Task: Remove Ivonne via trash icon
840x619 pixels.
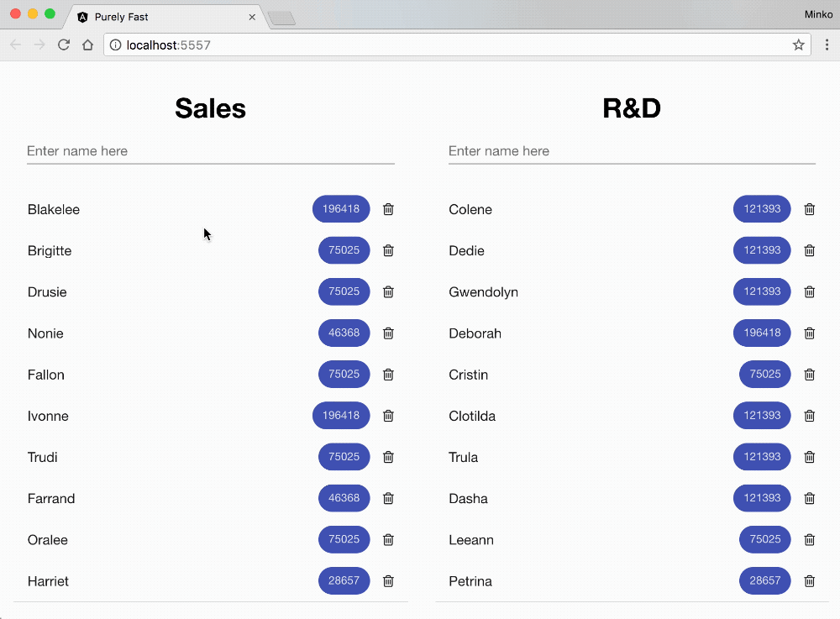Action: pos(388,416)
